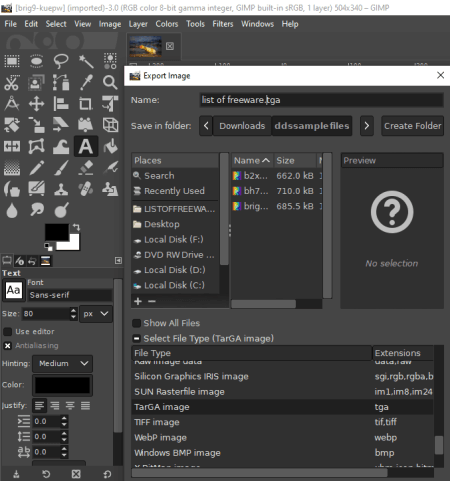
Task: Sort files by Name column header
Action: [252, 161]
